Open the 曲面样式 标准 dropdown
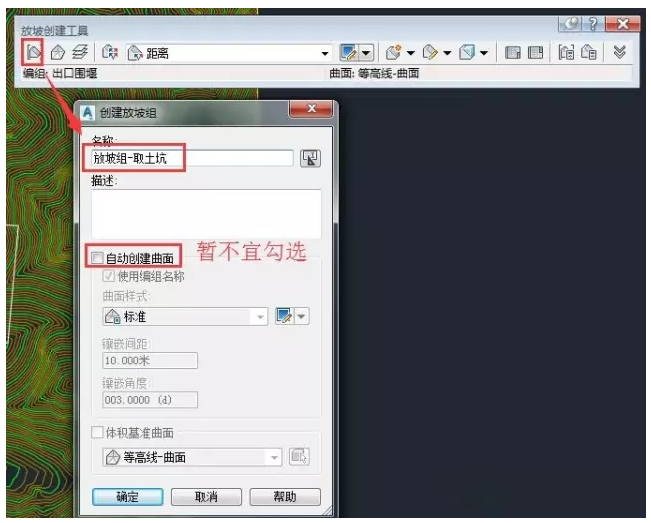 pos(261,317)
